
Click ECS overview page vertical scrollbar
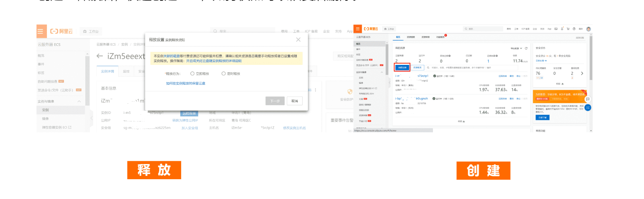pos(591,58)
